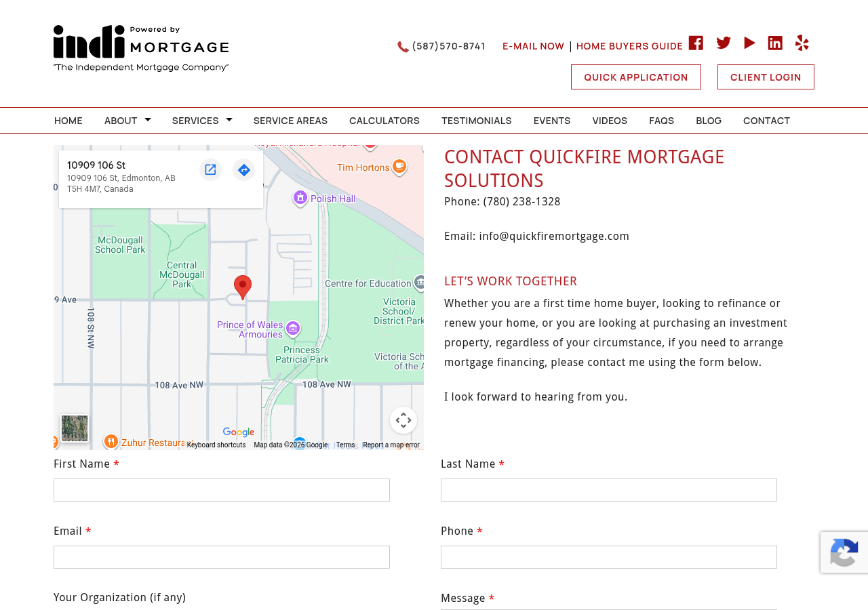Focus the Last Name input field

tap(609, 490)
